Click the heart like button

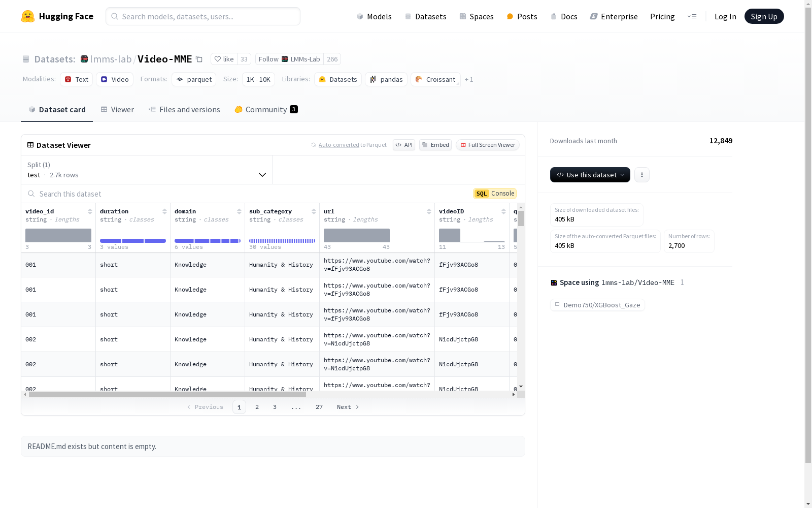(224, 59)
